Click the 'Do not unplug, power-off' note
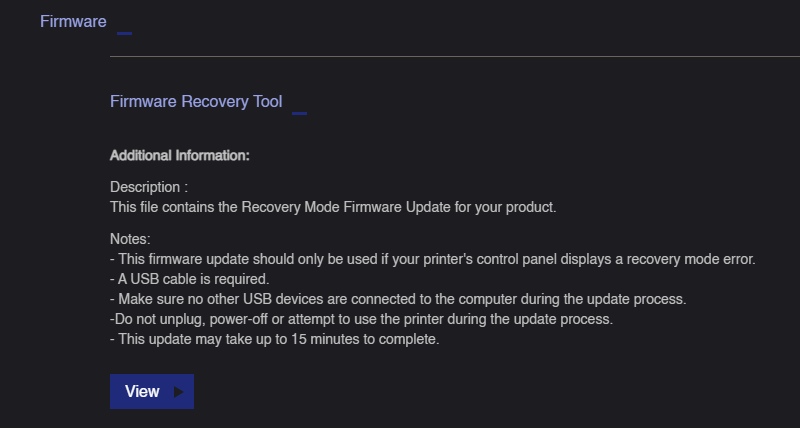The image size is (800, 428). point(361,319)
